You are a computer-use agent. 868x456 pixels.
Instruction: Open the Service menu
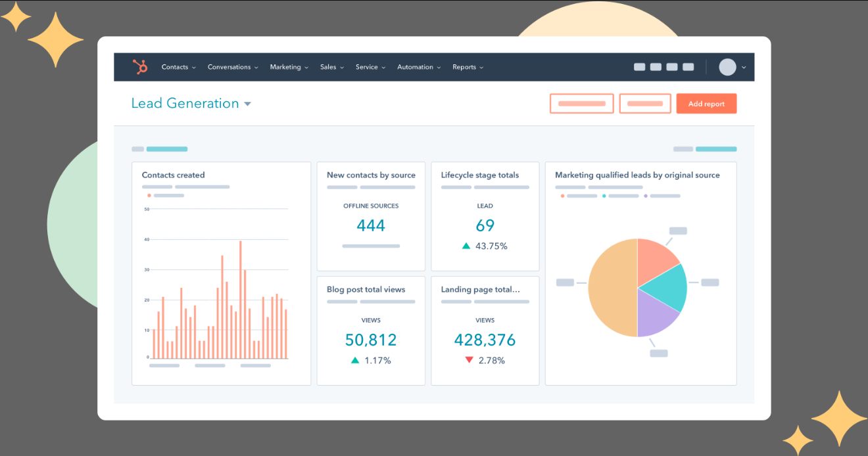(370, 67)
